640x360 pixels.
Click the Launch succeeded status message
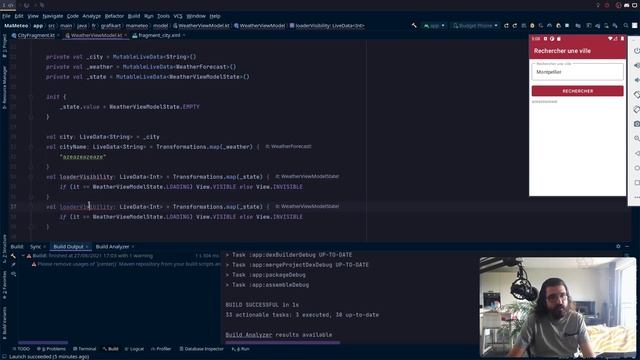(x=49, y=357)
